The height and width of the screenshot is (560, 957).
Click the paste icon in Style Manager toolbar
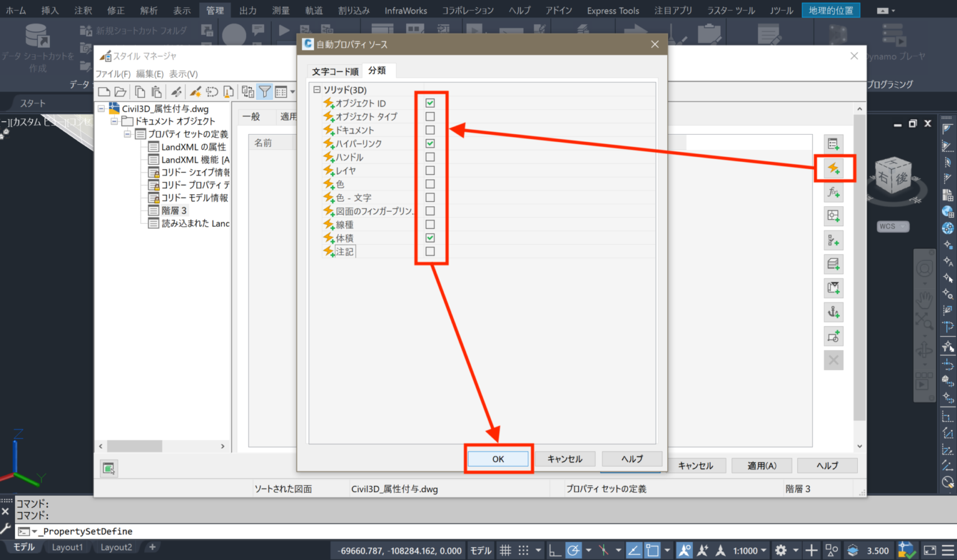point(156,92)
